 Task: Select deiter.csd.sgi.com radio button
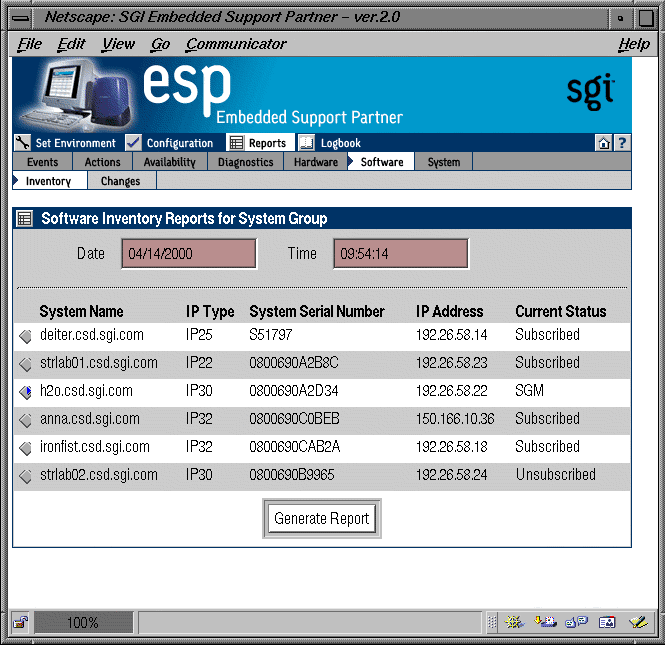pyautogui.click(x=25, y=336)
